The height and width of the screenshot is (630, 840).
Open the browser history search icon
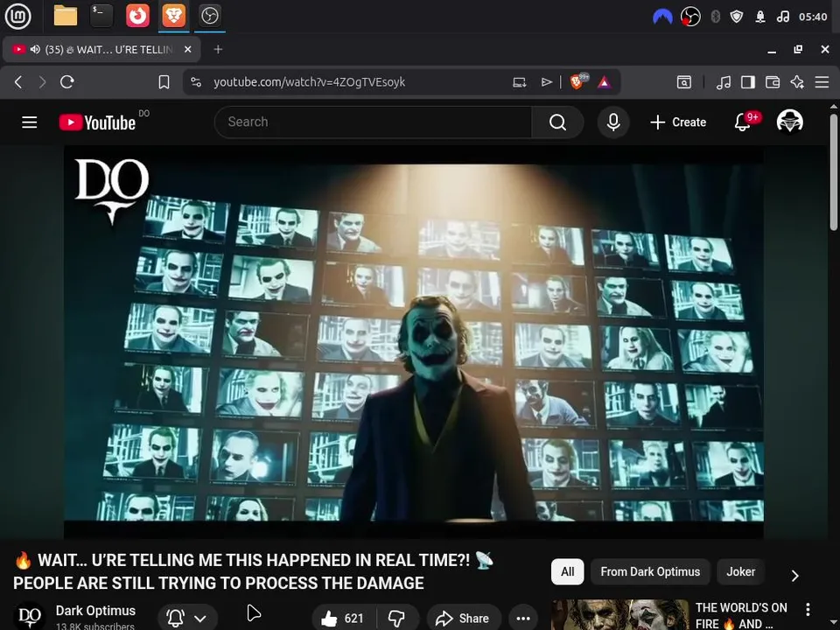[684, 82]
